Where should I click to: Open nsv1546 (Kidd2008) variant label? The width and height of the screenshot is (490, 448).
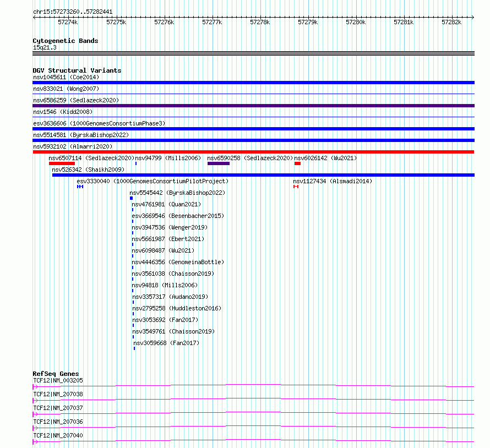[63, 112]
